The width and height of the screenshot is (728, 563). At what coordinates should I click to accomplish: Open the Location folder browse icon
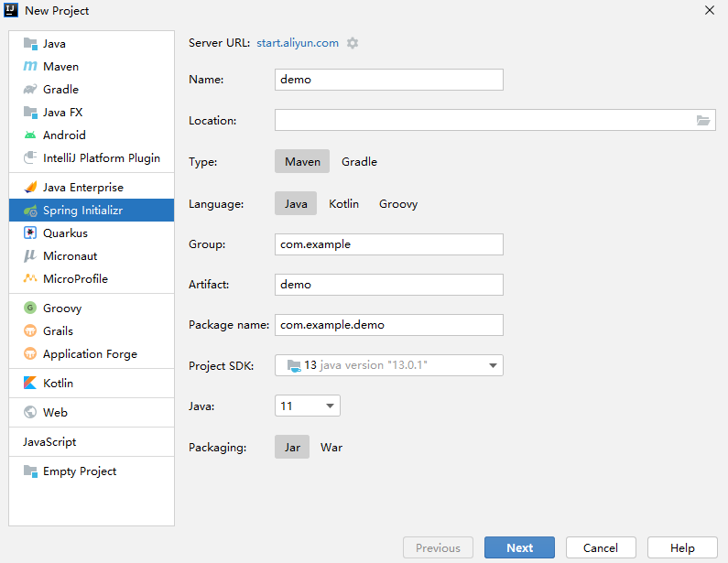pos(703,121)
